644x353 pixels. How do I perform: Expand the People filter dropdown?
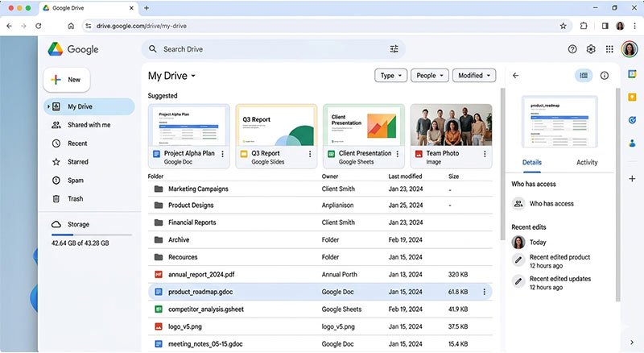click(x=430, y=76)
